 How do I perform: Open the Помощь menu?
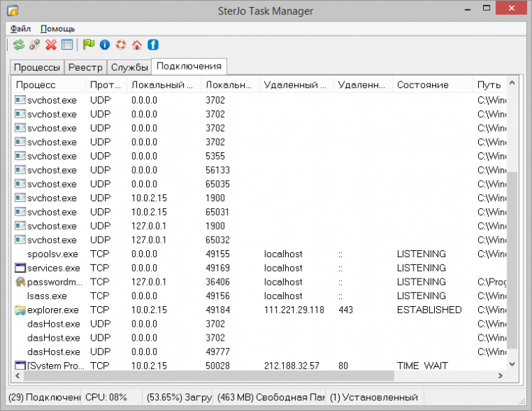point(57,29)
